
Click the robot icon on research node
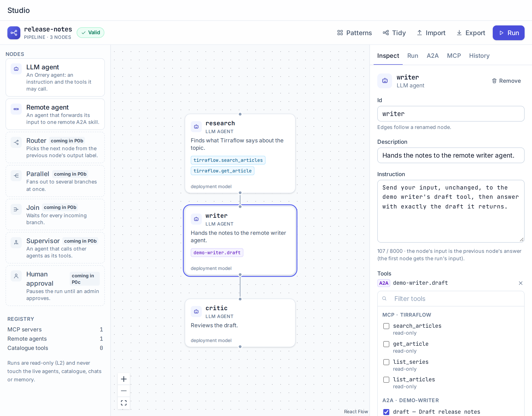point(196,127)
